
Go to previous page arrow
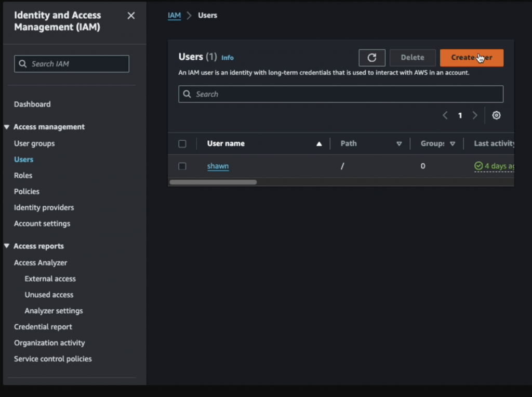[x=445, y=115]
